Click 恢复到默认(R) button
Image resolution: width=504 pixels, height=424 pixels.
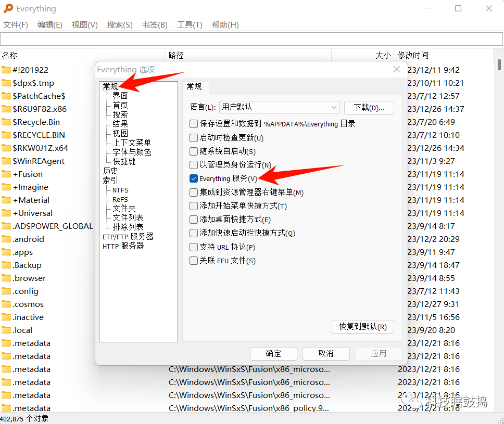click(x=362, y=327)
